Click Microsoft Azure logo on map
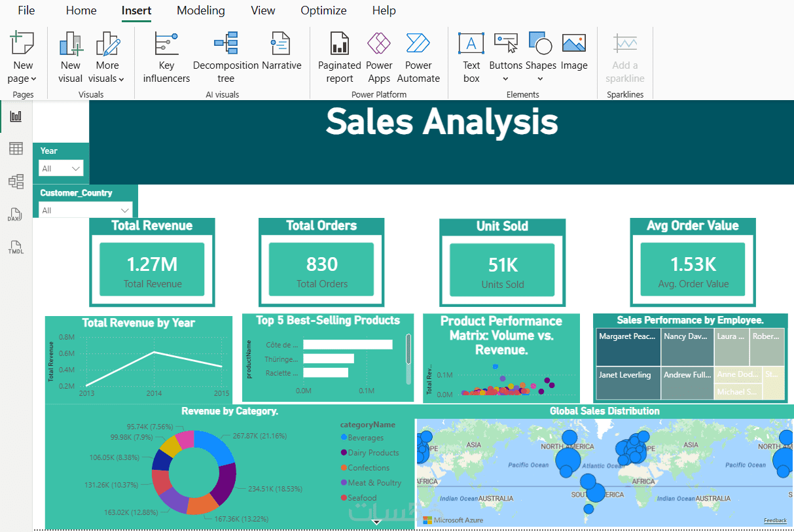The width and height of the screenshot is (794, 532). click(453, 520)
